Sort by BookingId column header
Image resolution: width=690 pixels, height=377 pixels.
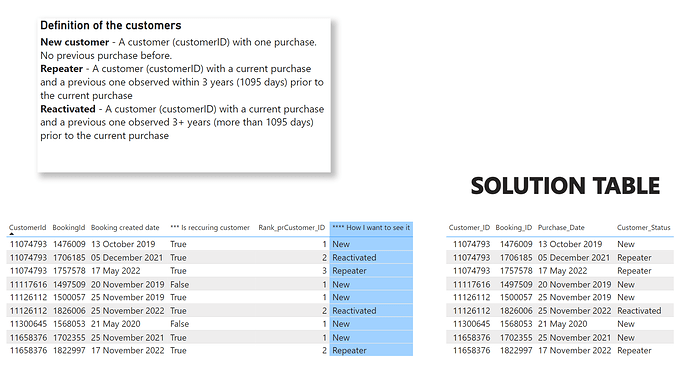(69, 227)
